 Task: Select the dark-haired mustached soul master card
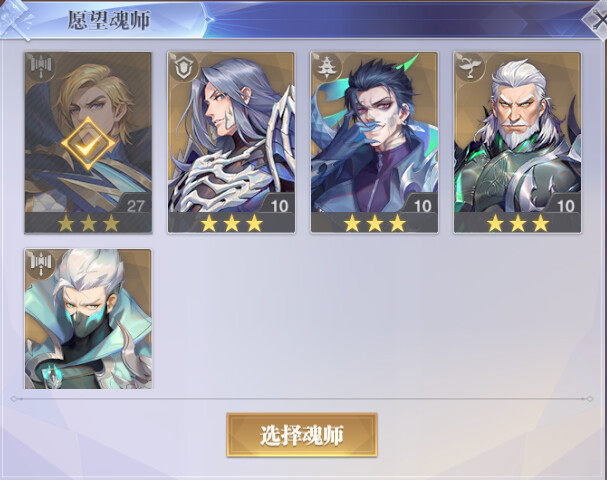374,142
